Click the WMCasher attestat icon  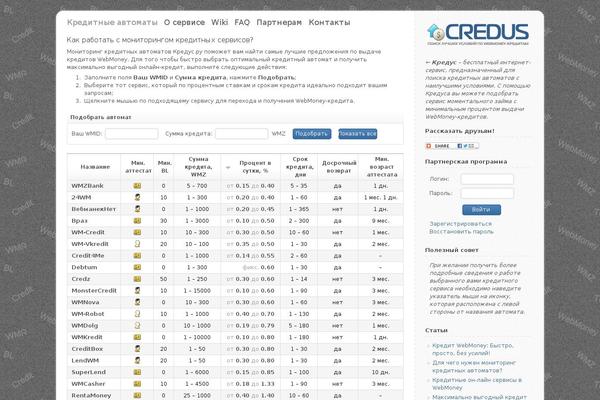click(x=137, y=384)
